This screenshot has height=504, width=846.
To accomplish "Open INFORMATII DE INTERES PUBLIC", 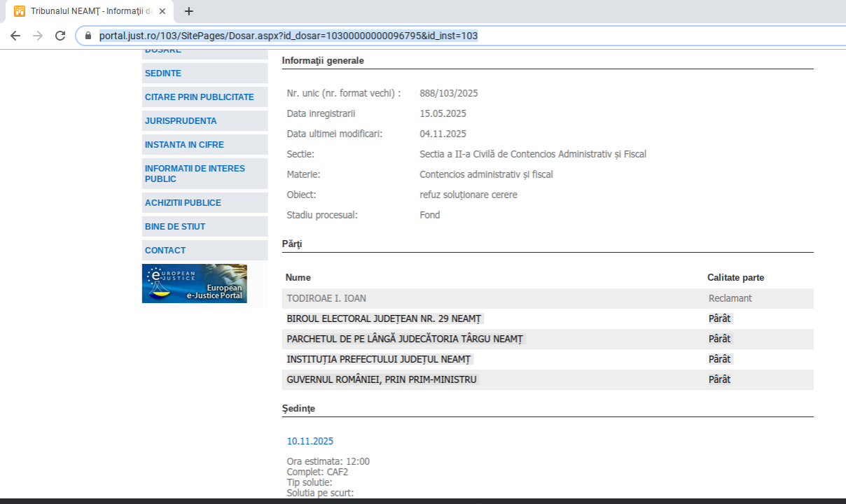I will point(195,174).
